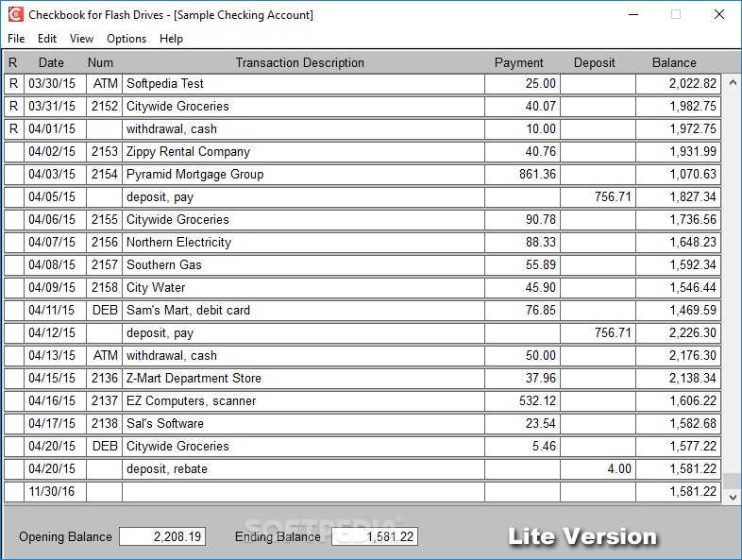The width and height of the screenshot is (742, 560).
Task: Mark Sal's Software row as reconciled
Action: click(x=14, y=424)
